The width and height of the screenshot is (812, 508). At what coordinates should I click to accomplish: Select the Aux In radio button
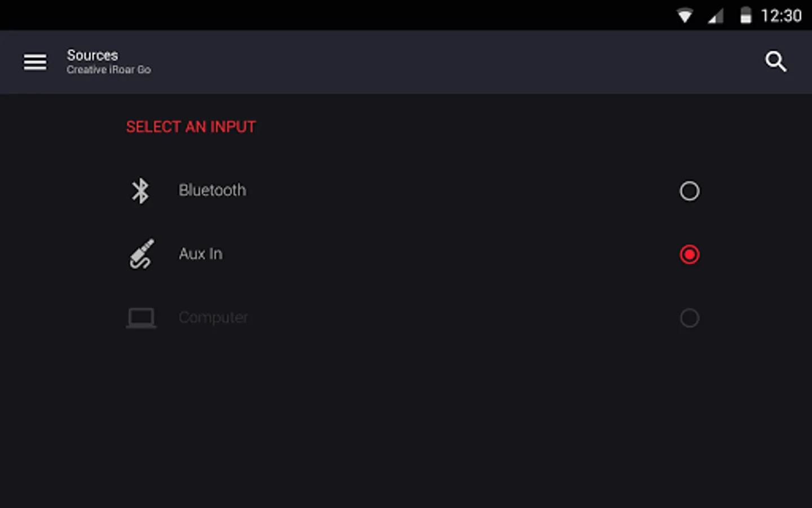point(689,255)
